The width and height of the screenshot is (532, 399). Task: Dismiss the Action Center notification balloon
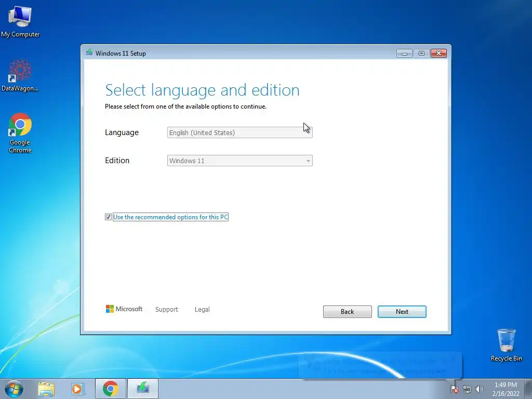click(453, 360)
